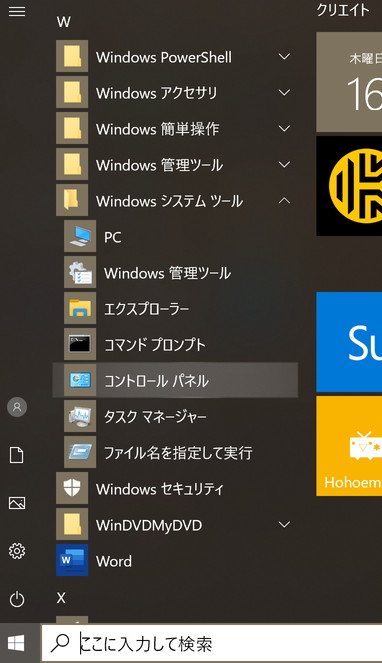Select the タスク マネージャー text label

click(155, 417)
